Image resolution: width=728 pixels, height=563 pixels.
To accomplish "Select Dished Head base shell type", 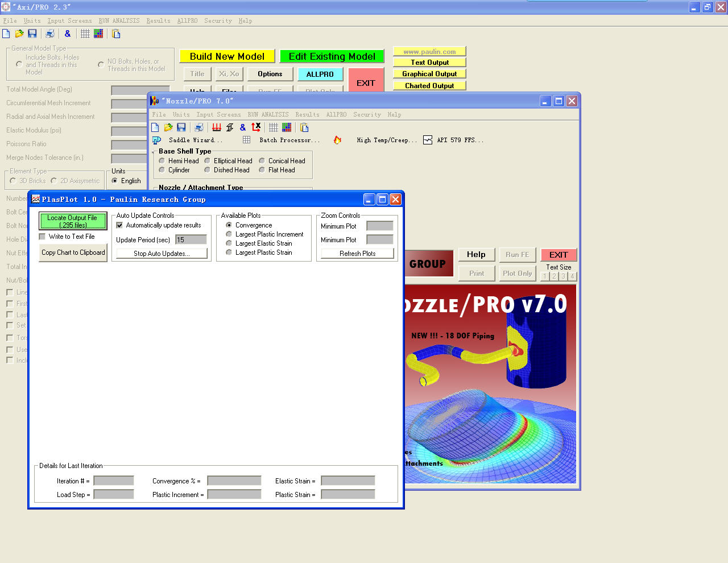I will click(x=208, y=170).
